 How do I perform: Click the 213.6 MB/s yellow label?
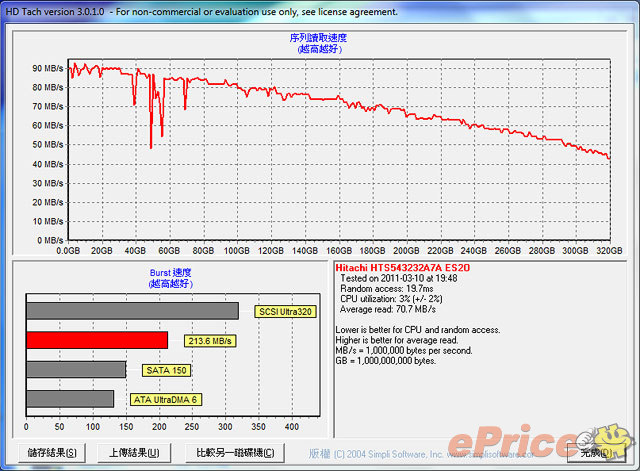coord(210,341)
